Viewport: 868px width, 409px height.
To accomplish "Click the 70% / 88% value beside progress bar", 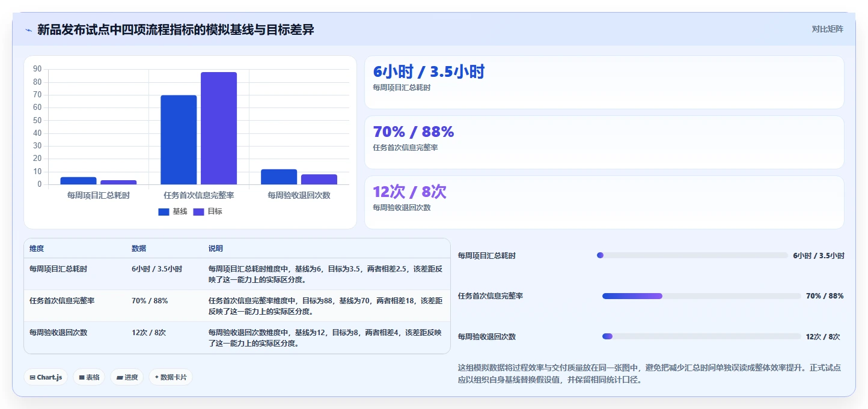I will click(x=825, y=296).
